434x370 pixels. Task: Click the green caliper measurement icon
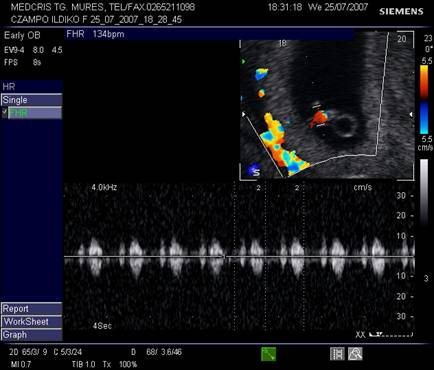tap(268, 354)
